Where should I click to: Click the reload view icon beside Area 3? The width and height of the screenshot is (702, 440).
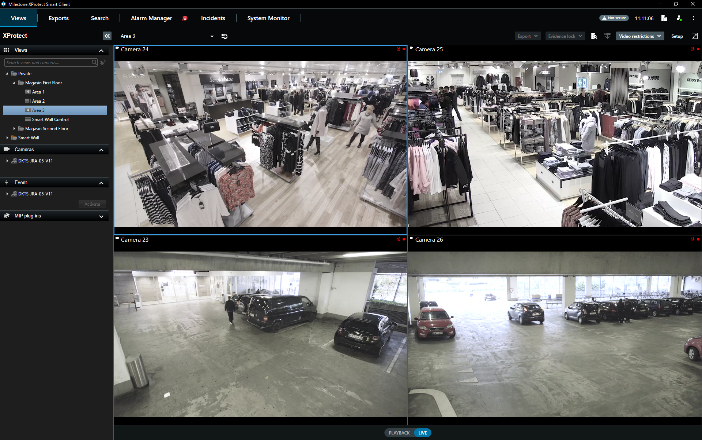pos(225,36)
